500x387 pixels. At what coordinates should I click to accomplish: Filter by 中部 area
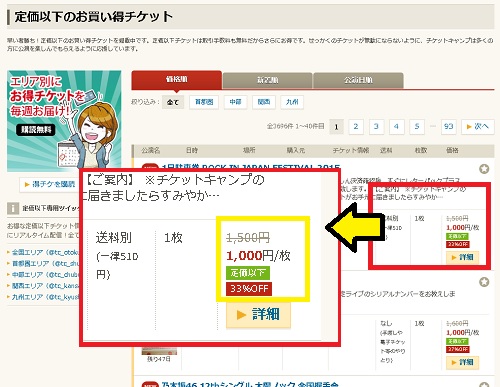click(x=235, y=102)
